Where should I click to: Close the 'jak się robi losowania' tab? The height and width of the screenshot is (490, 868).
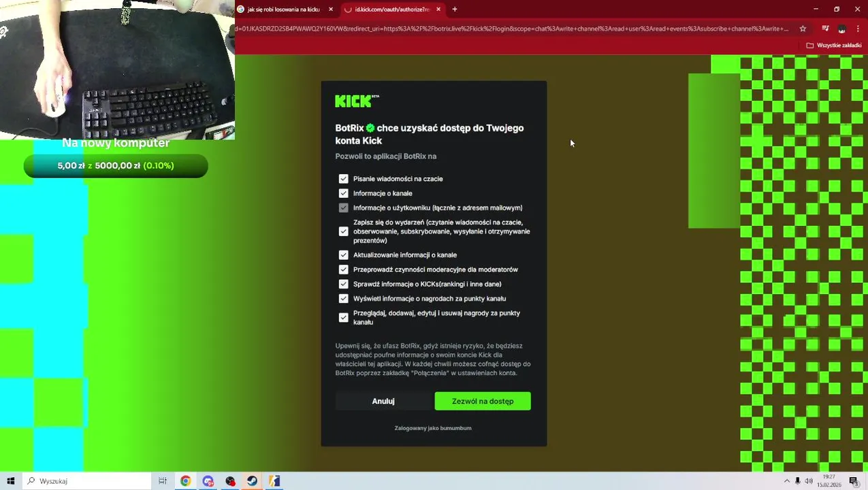pyautogui.click(x=331, y=10)
